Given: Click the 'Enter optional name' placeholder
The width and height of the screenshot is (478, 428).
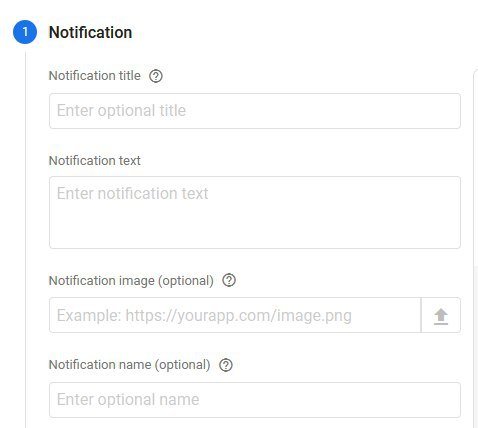Looking at the screenshot, I should pyautogui.click(x=128, y=399).
